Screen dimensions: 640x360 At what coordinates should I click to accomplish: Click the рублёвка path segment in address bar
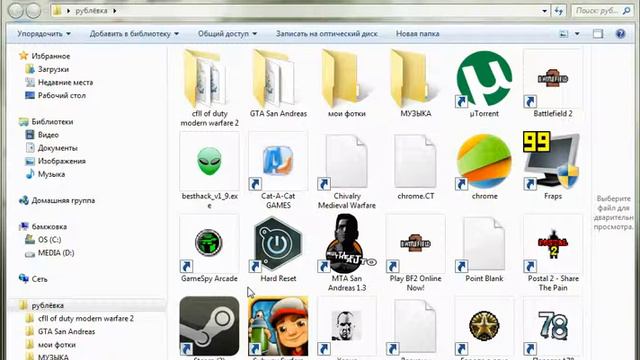pyautogui.click(x=91, y=11)
